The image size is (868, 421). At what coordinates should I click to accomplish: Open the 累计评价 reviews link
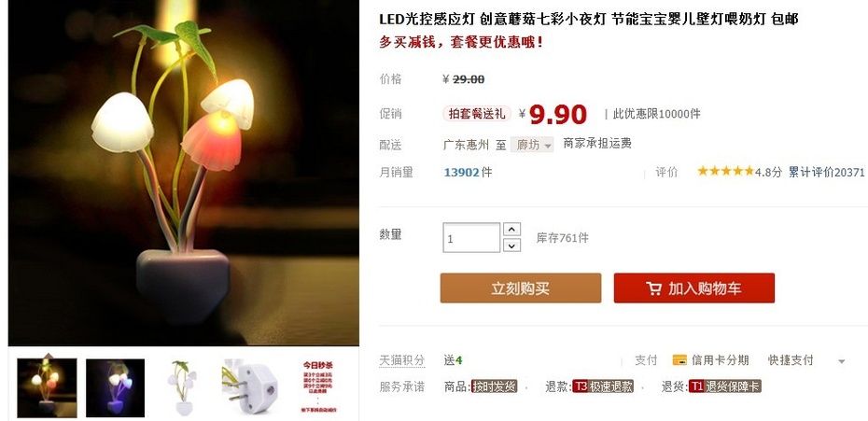coord(827,173)
